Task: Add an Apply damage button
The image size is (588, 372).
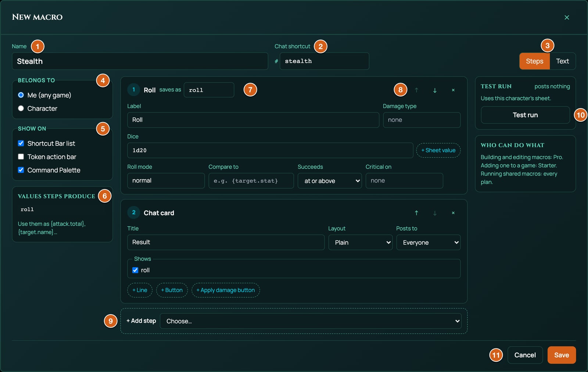Action: pos(225,290)
